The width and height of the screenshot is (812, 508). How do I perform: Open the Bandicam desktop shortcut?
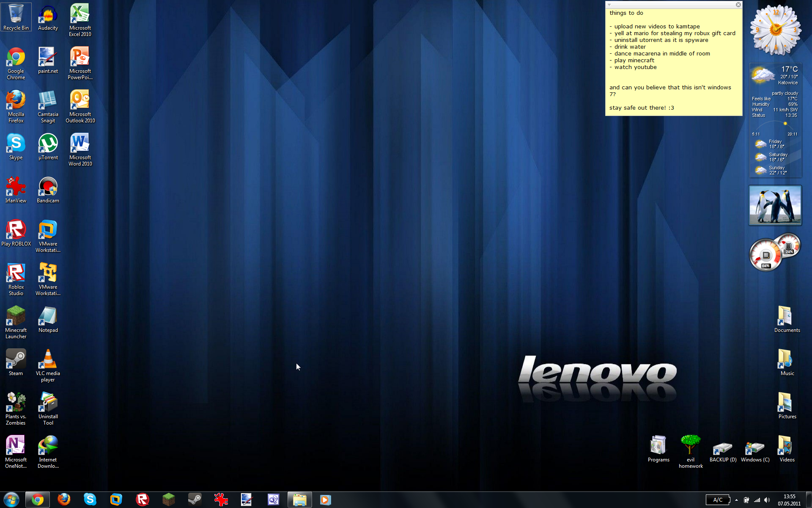(48, 190)
